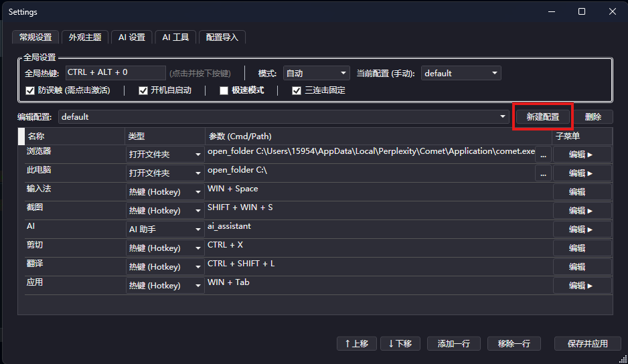Move selected row up with ↑上移
This screenshot has height=364, width=628.
(x=357, y=343)
